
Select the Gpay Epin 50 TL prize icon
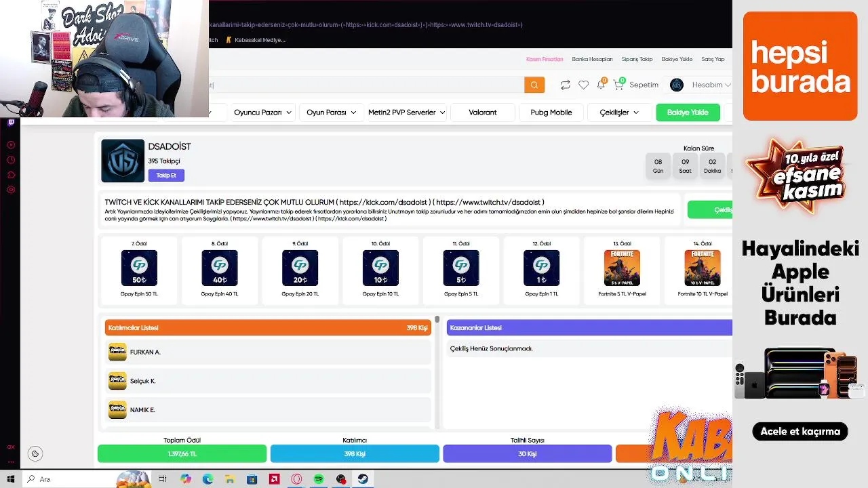(139, 268)
